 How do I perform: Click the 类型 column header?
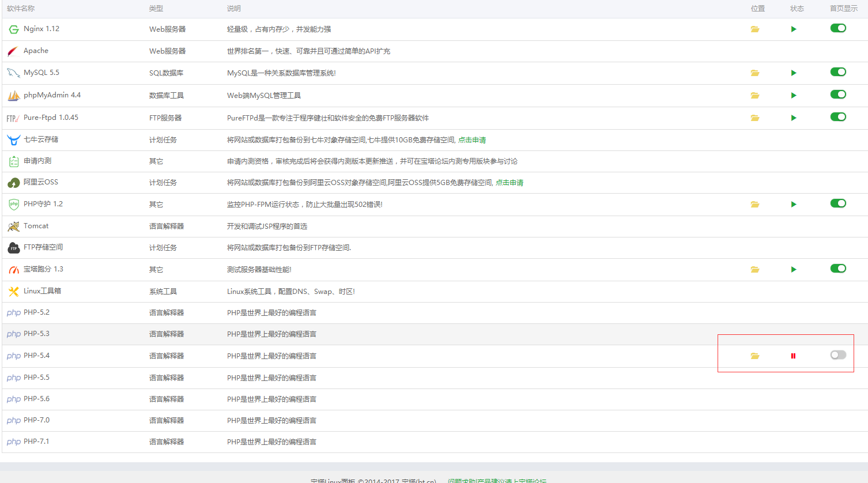(x=156, y=9)
